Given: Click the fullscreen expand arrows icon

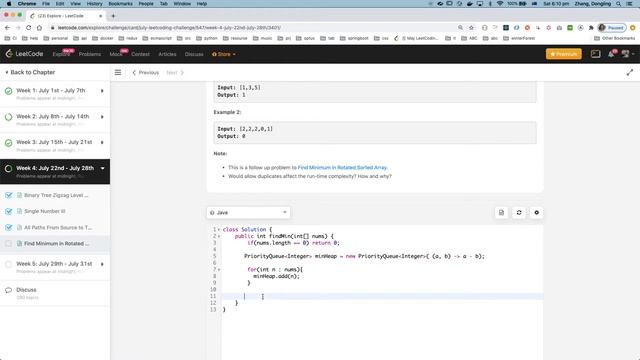Looking at the screenshot, I should (630, 72).
